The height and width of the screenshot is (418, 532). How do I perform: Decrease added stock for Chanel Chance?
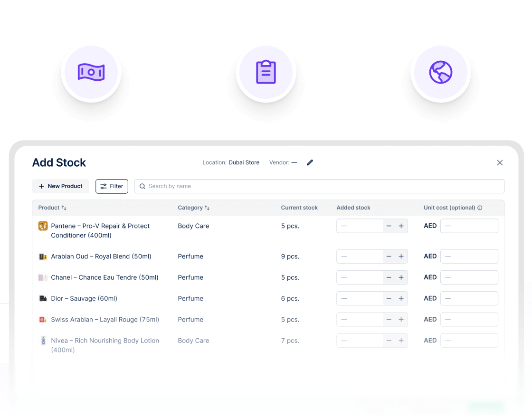[x=389, y=277]
